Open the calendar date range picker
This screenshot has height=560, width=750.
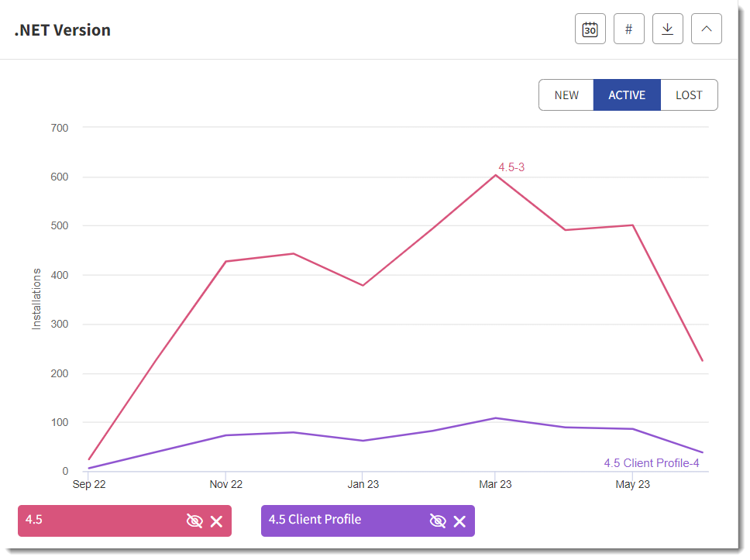[590, 29]
